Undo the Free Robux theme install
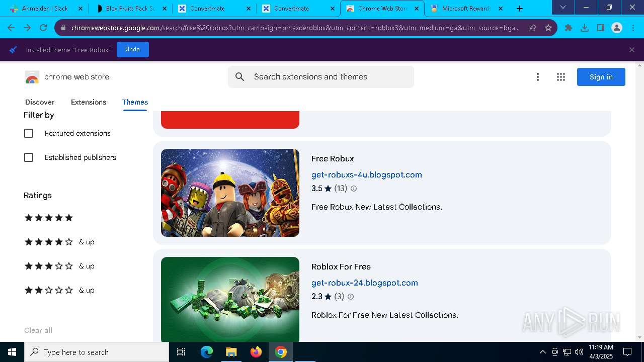Viewport: 644px width, 362px height. click(x=132, y=49)
